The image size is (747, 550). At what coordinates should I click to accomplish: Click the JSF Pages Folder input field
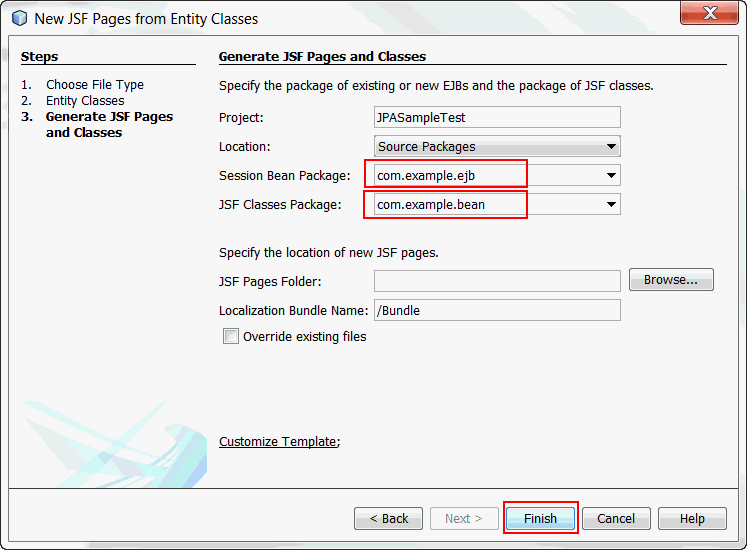point(497,281)
